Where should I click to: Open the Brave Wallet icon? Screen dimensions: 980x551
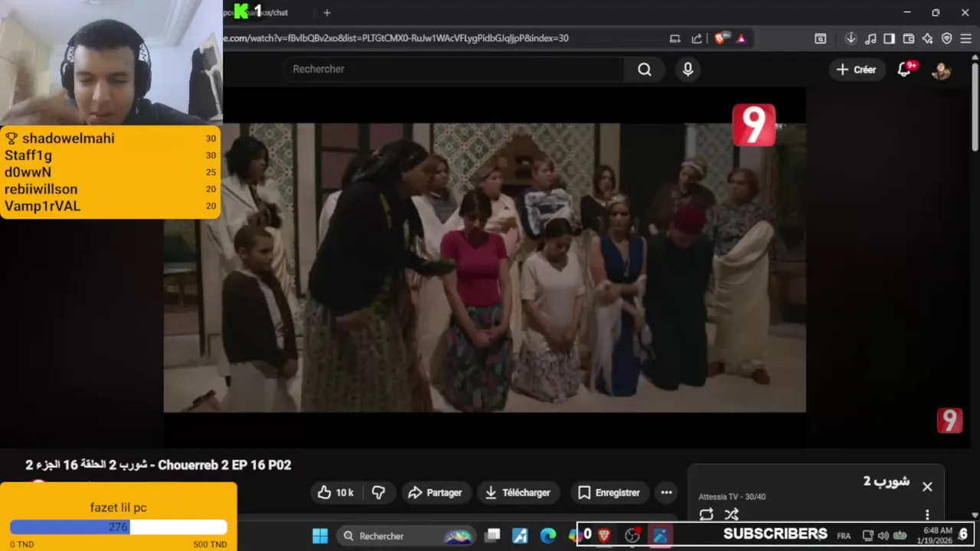(909, 38)
